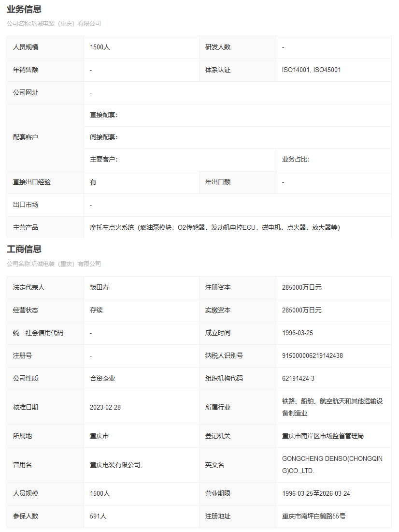Click the ISO14001, ISO45001 certification value
The width and height of the screenshot is (399, 532).
311,70
